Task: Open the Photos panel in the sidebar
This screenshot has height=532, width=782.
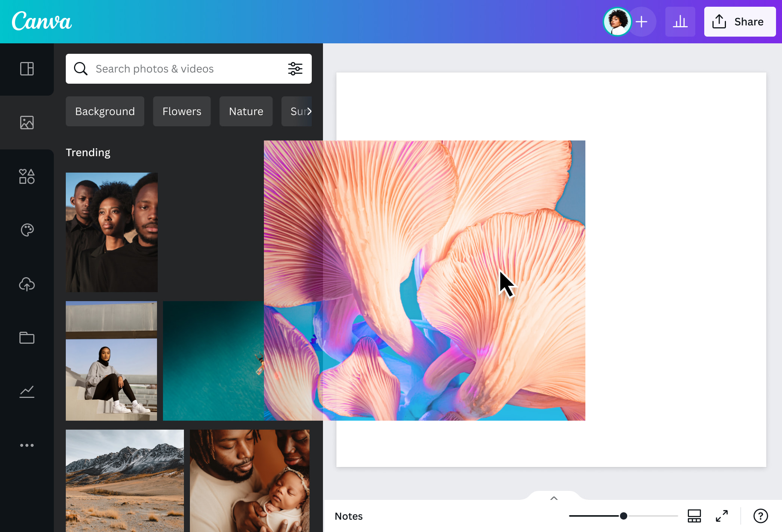Action: [x=27, y=122]
